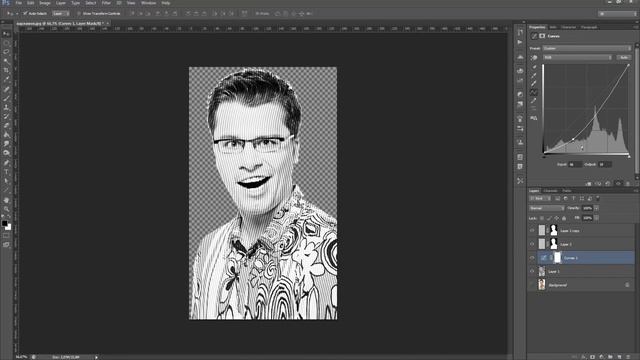Switch to the Character tab
The width and height of the screenshot is (640, 360).
tap(568, 27)
